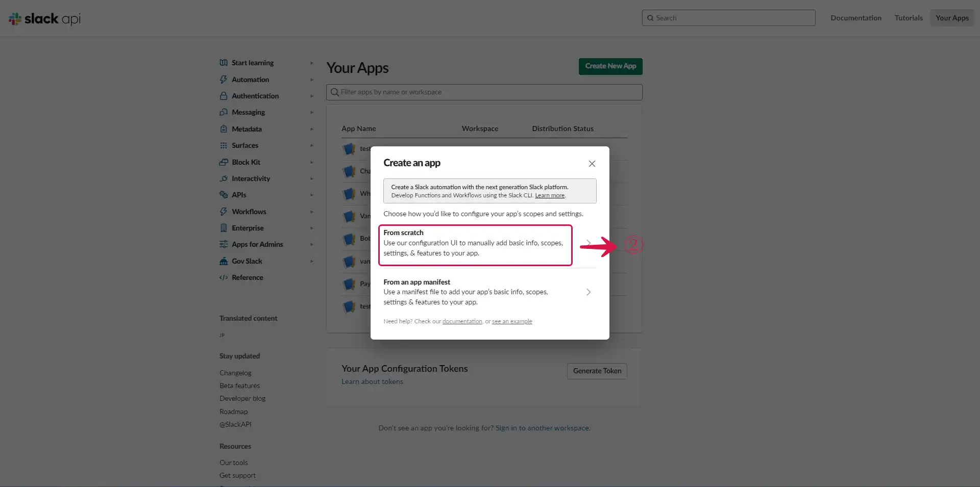Open the Learn about tokens link
Screen dimensions: 980x487
click(372, 381)
